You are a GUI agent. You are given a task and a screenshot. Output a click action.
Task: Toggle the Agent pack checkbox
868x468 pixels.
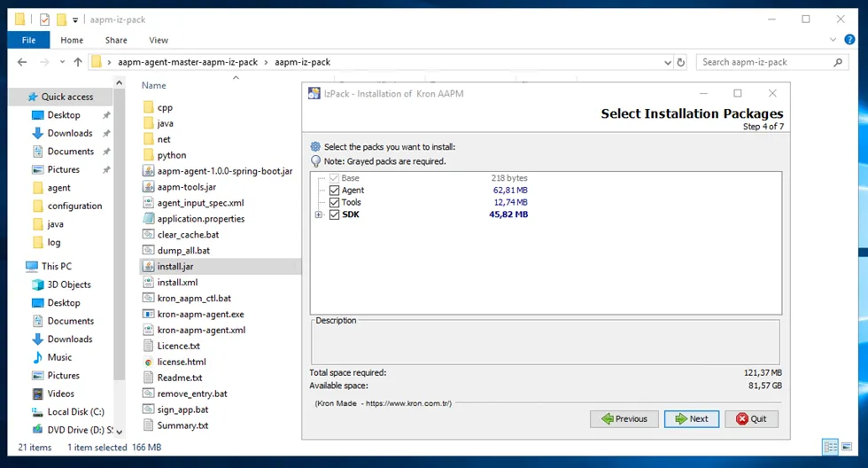point(334,190)
